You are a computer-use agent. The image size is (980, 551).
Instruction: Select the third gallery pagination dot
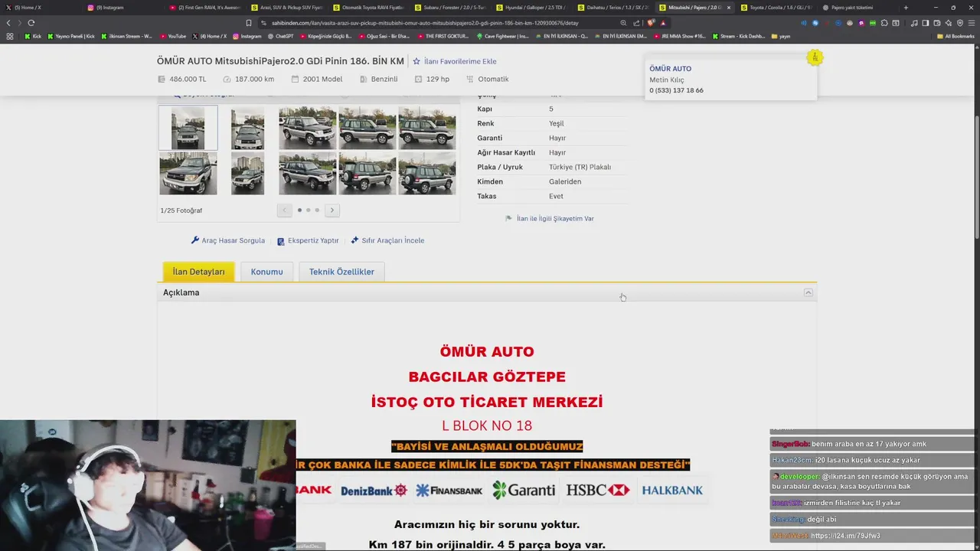point(317,210)
